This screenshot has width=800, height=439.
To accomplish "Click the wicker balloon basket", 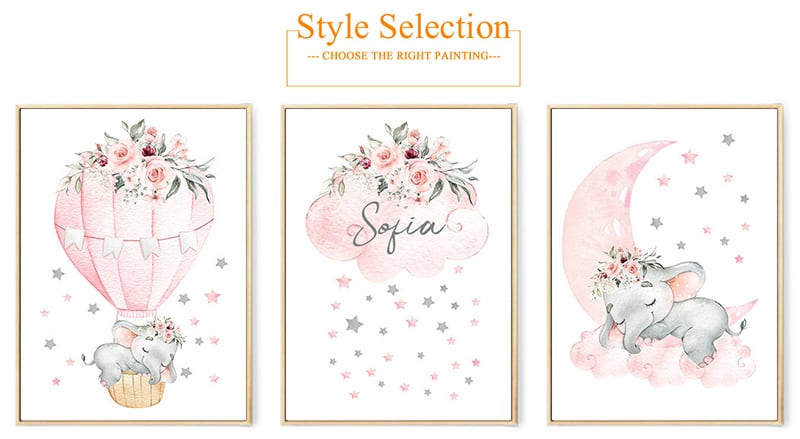I will coord(136,389).
